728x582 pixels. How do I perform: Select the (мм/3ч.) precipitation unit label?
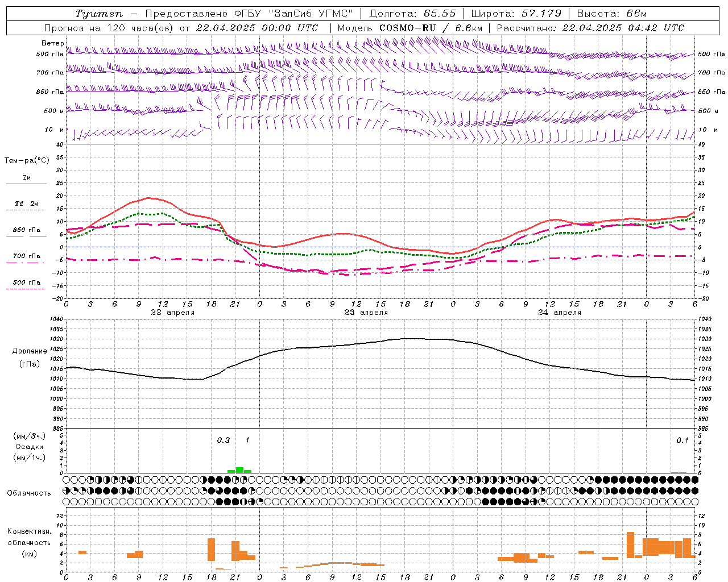30,436
